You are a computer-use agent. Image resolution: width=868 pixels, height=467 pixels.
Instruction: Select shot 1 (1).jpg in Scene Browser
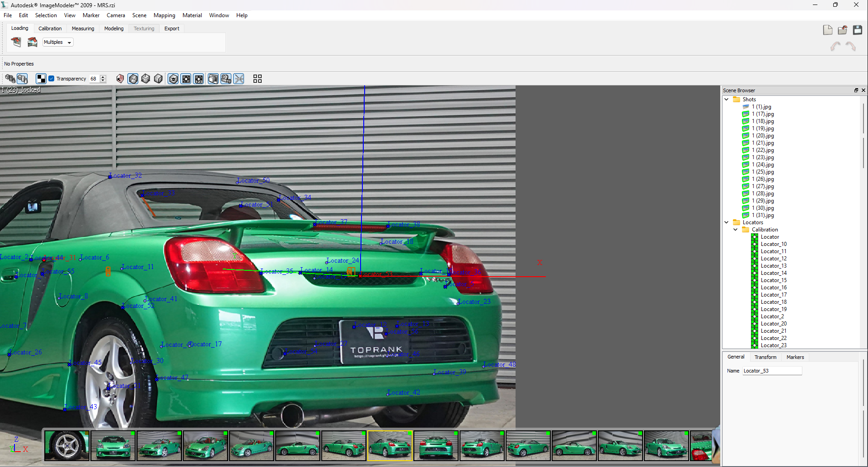click(761, 107)
